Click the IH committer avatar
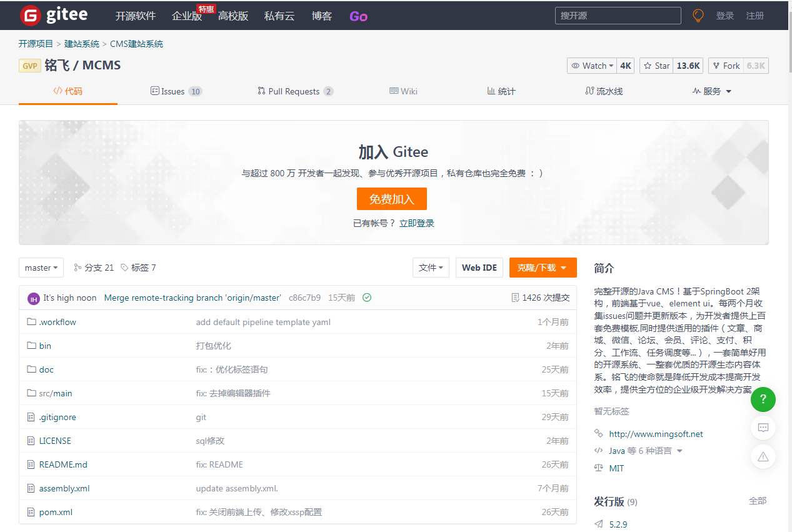 click(34, 298)
